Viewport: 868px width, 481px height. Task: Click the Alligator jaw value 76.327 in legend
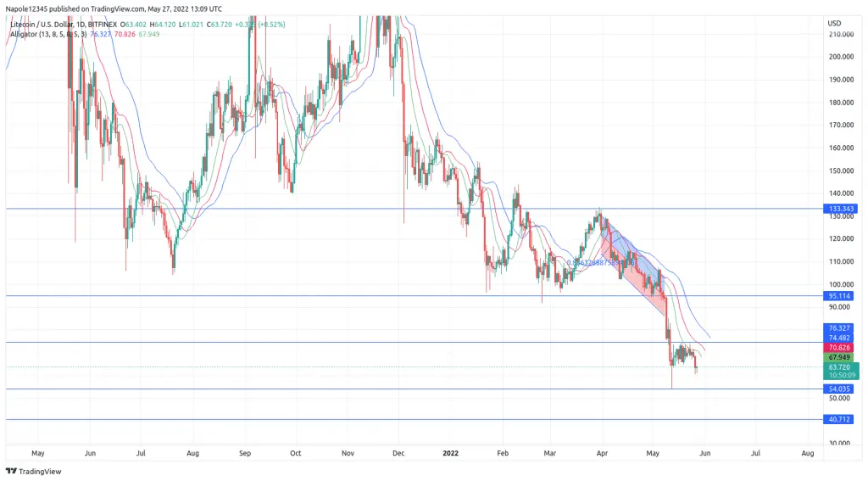point(101,34)
